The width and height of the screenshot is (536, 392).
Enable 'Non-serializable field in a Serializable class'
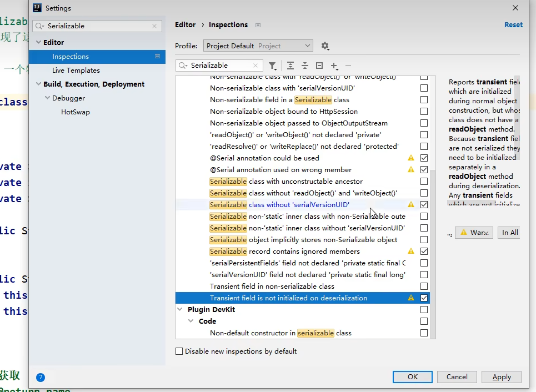424,100
